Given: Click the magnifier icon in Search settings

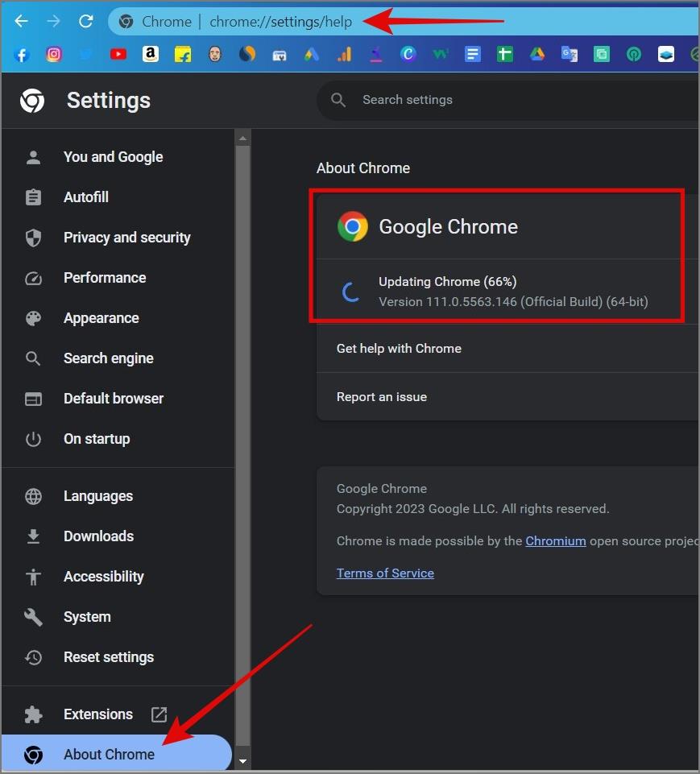Looking at the screenshot, I should (338, 100).
